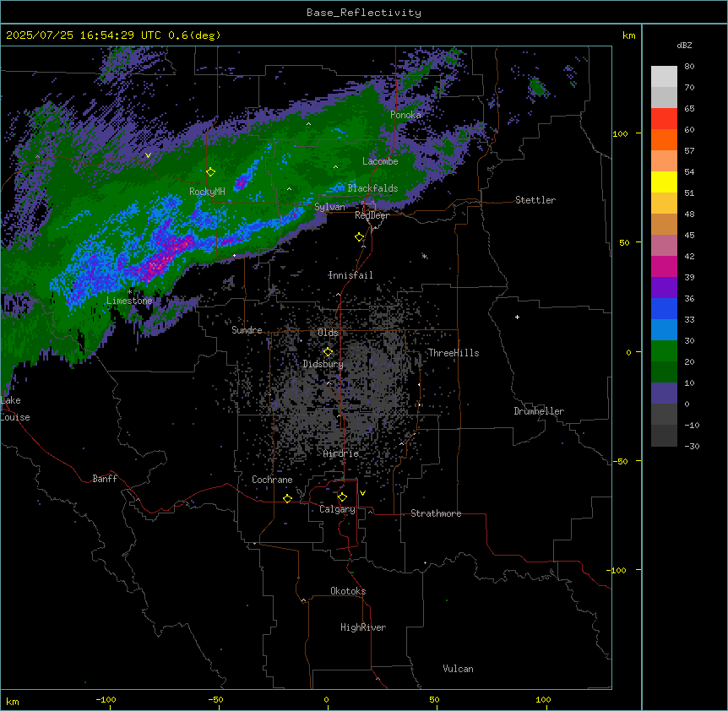Image resolution: width=728 pixels, height=711 pixels.
Task: Click the Airdrie city label
Action: pos(341,453)
